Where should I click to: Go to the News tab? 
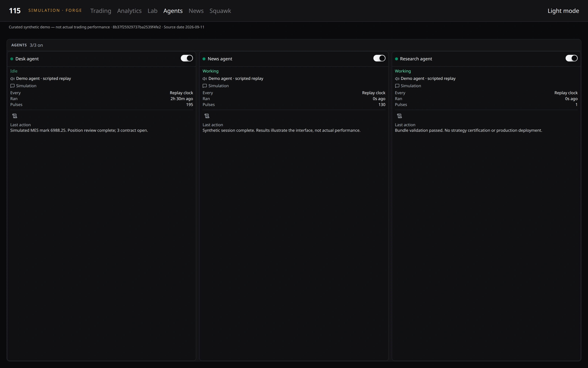tap(196, 11)
